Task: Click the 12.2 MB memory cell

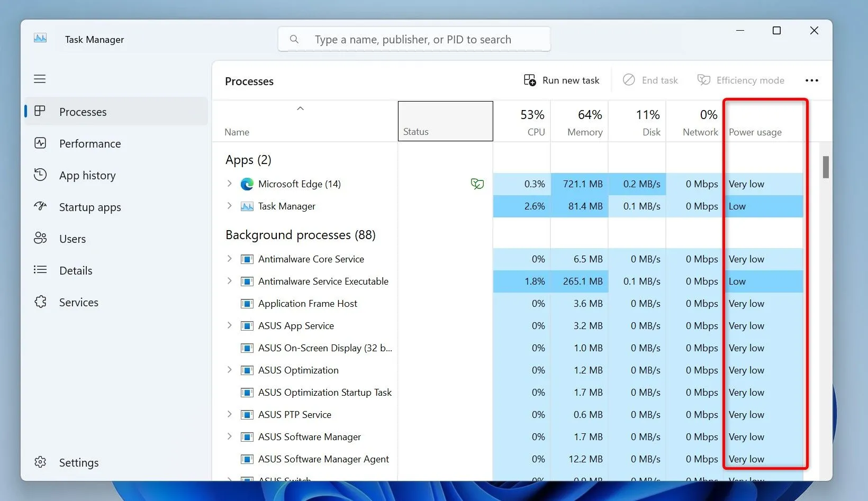Action: tap(580, 459)
